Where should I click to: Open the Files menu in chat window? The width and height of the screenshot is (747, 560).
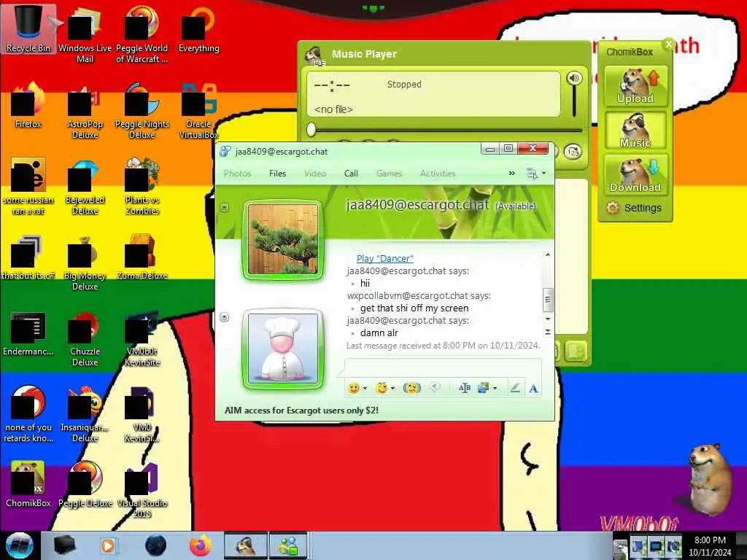coord(277,174)
